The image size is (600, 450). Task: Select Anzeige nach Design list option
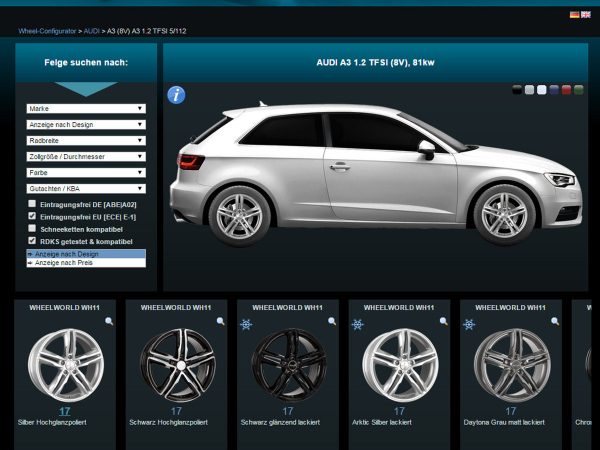click(x=86, y=254)
